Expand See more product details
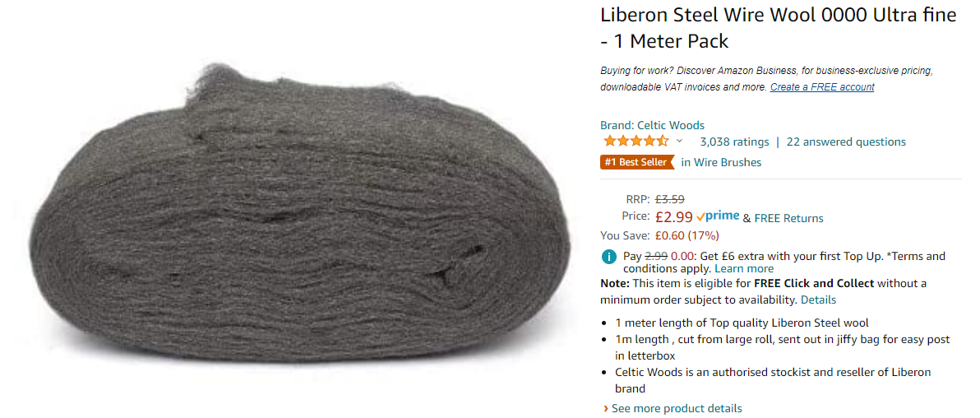 [x=676, y=408]
